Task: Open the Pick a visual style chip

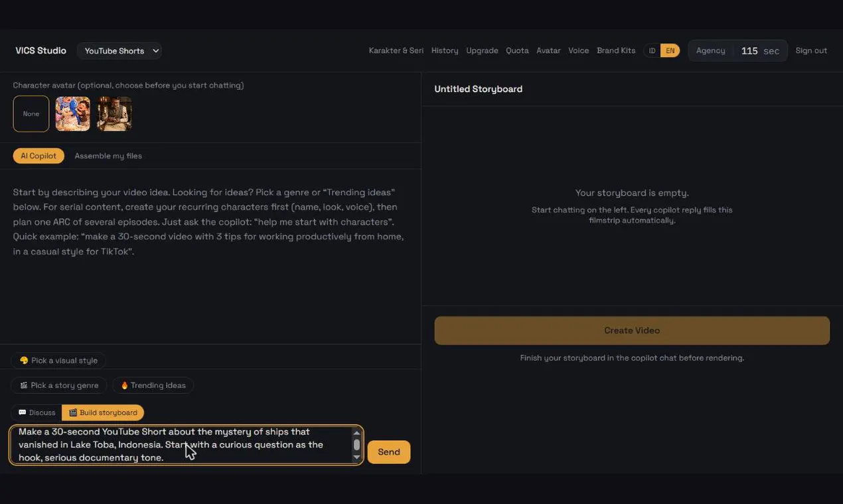Action: [x=58, y=361]
